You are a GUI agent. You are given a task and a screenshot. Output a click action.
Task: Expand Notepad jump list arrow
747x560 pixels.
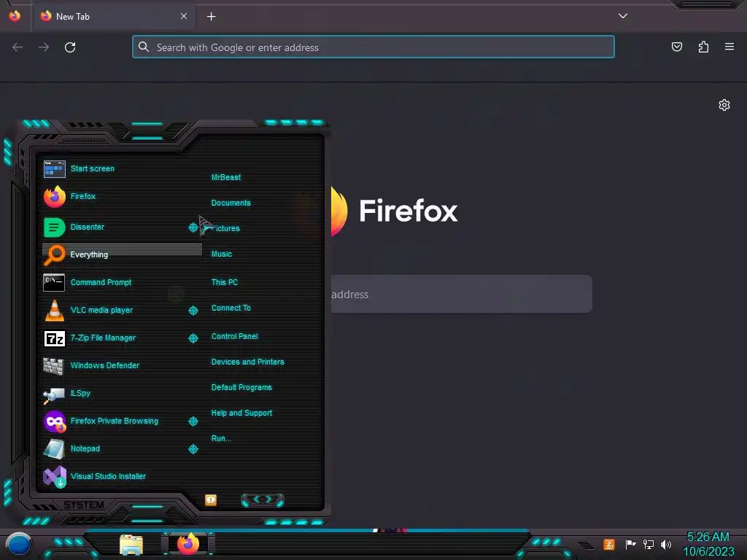193,449
